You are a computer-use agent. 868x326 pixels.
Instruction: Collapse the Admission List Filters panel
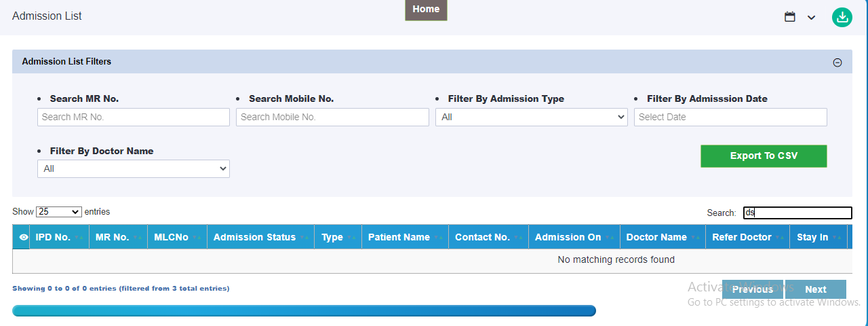pos(837,62)
